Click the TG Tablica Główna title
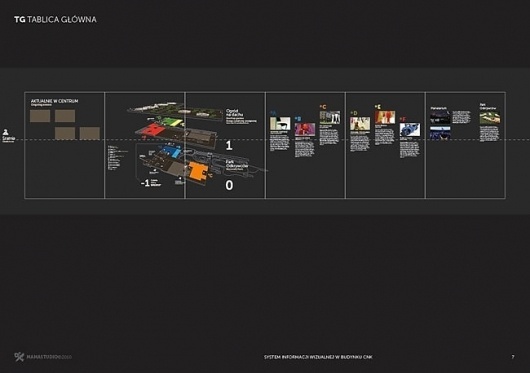530x373 pixels. click(x=55, y=20)
